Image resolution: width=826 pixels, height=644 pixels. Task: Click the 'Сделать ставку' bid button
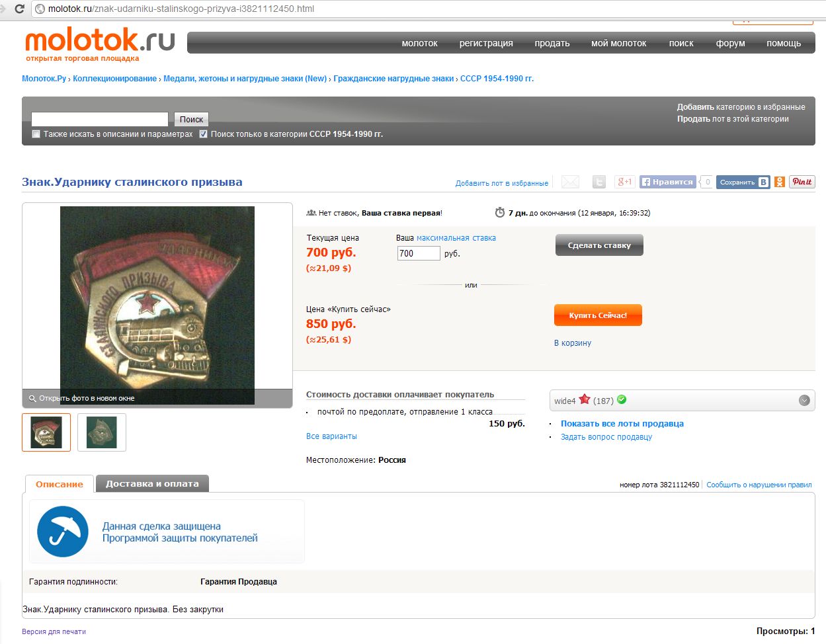599,245
